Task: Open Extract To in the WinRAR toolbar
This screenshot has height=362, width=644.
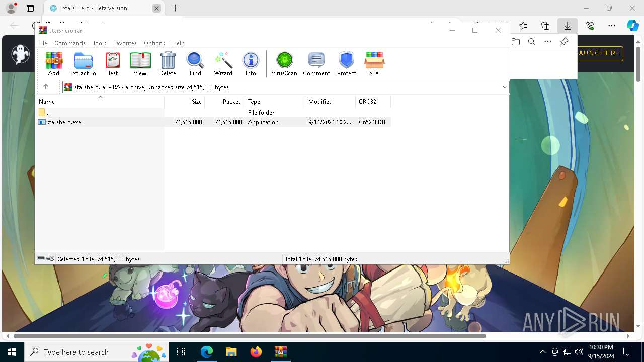Action: click(x=83, y=64)
